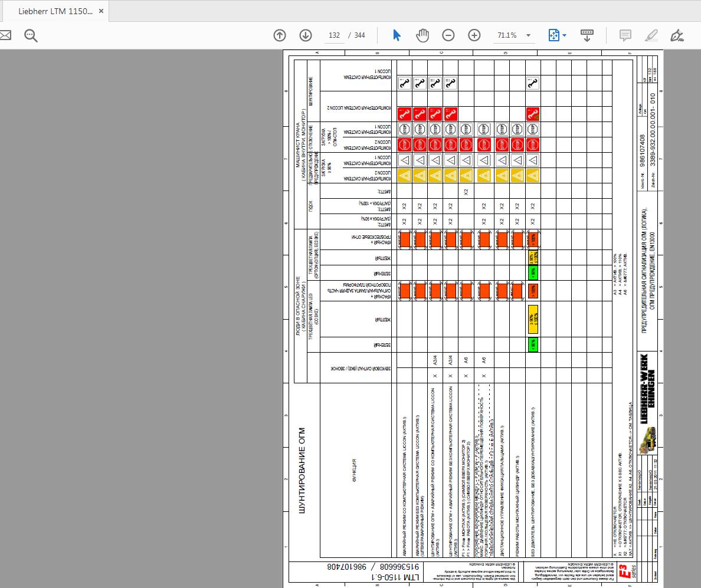Click the 'ШУНТИРОВАНИЕ ОГМ' page title

click(x=302, y=471)
